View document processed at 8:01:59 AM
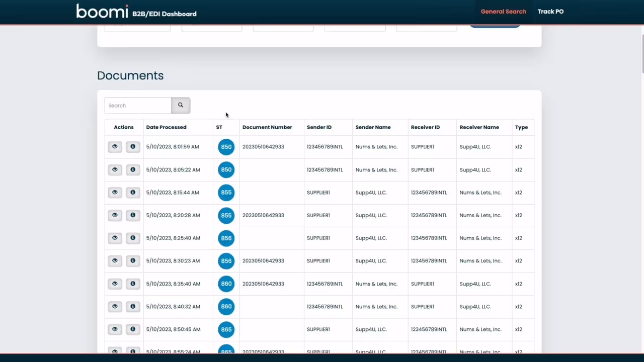This screenshot has width=644, height=362. point(115,147)
